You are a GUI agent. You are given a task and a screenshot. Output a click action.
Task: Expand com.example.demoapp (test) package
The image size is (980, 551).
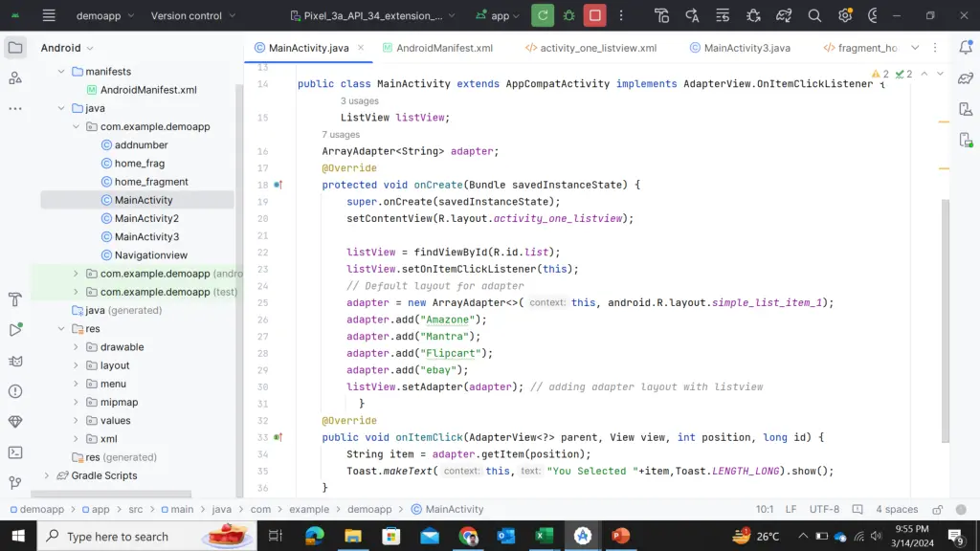(x=76, y=292)
